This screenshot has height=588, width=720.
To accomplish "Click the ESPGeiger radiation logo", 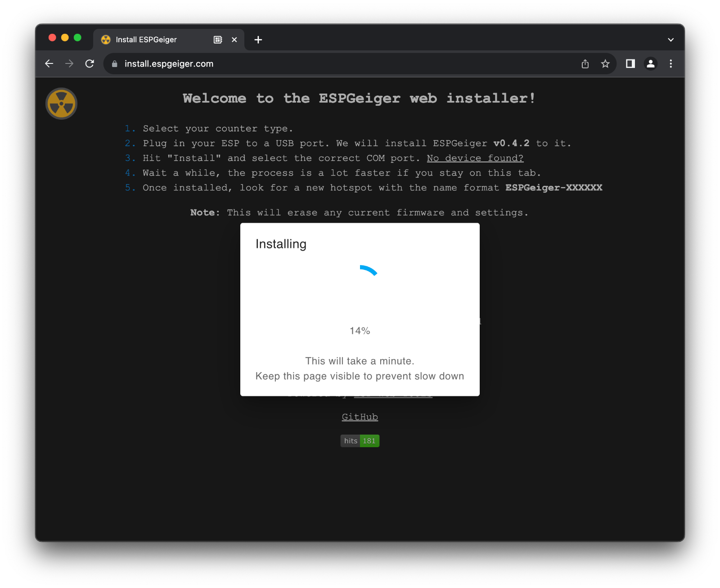I will 62,103.
